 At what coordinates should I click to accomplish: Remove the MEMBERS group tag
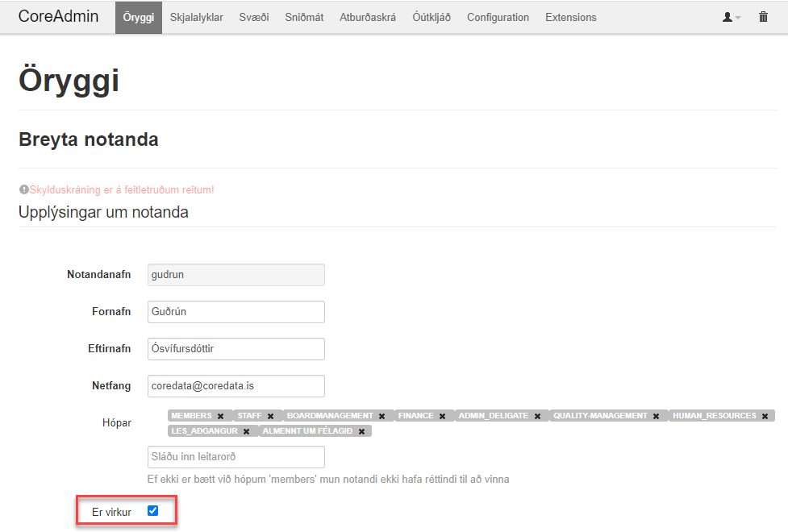[x=220, y=416]
